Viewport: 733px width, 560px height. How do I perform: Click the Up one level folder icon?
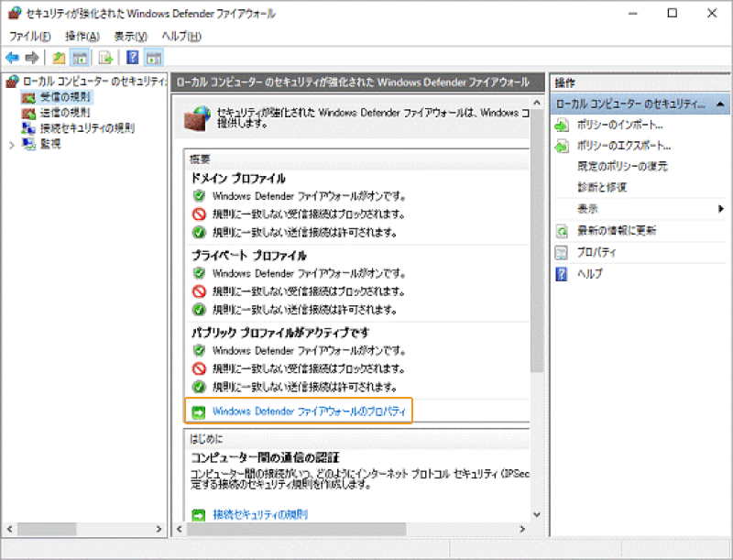point(59,58)
